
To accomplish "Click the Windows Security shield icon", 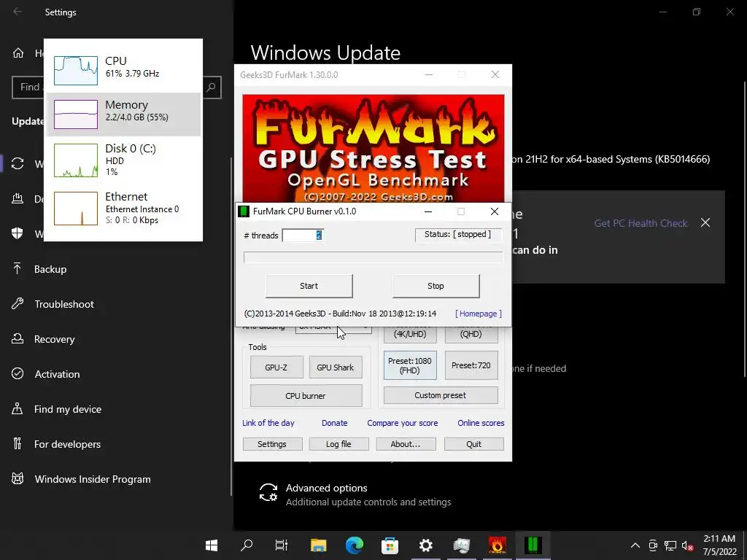I will pyautogui.click(x=18, y=233).
